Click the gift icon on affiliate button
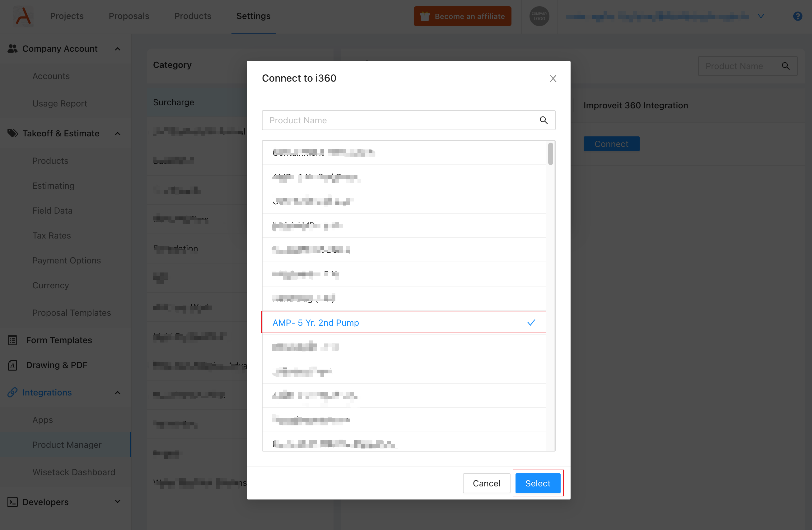This screenshot has height=530, width=812. click(425, 16)
